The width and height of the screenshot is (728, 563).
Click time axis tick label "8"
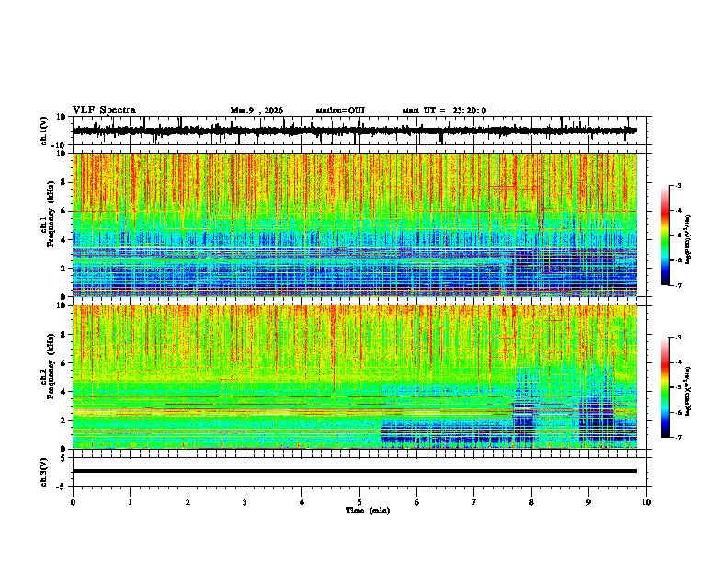pos(531,502)
